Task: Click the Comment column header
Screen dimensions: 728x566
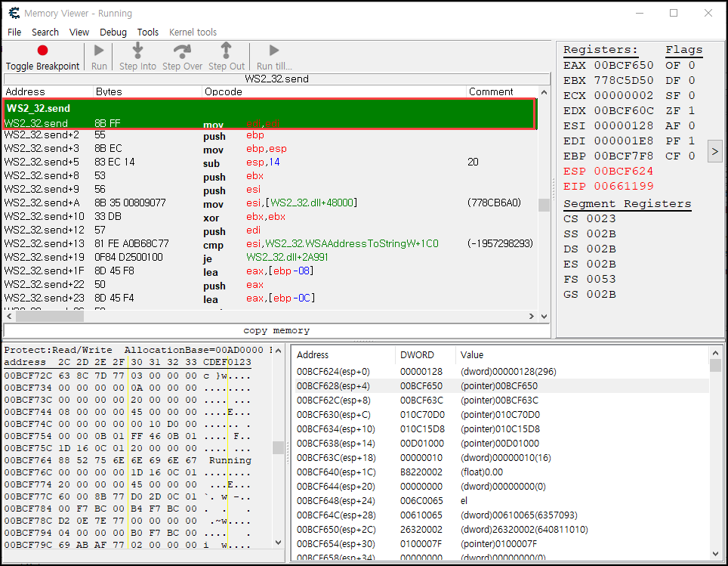Action: click(502, 91)
